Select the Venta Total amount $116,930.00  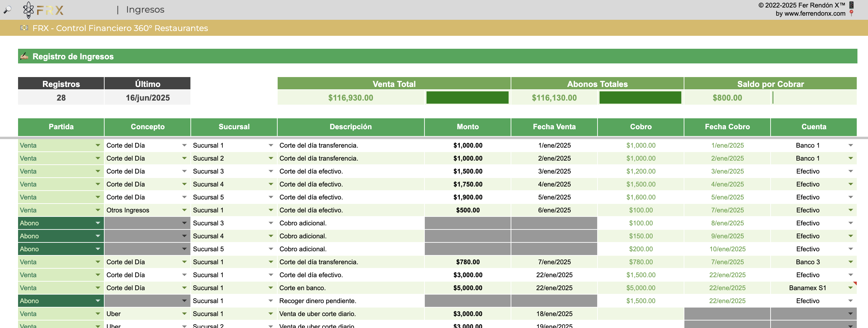click(x=351, y=98)
